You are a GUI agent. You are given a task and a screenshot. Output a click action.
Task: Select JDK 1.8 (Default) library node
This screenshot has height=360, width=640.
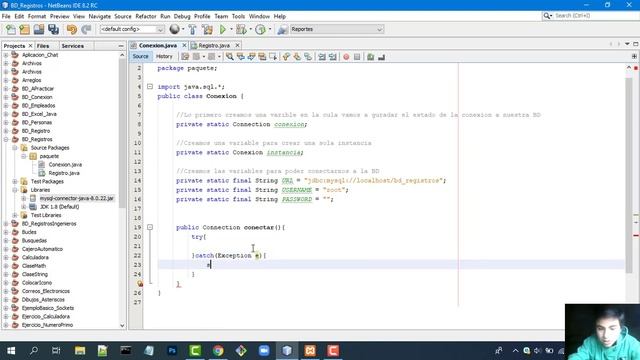pyautogui.click(x=60, y=207)
